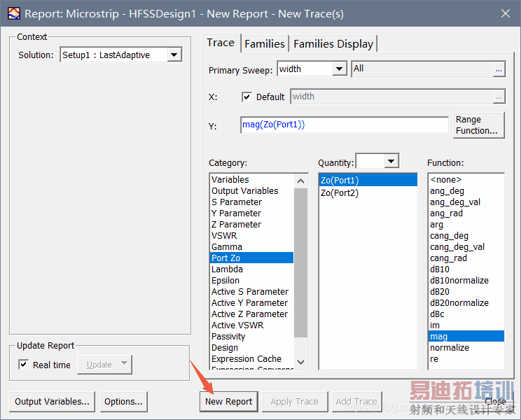Click the Primary Sweep All values field
The image size is (521, 420).
point(422,69)
